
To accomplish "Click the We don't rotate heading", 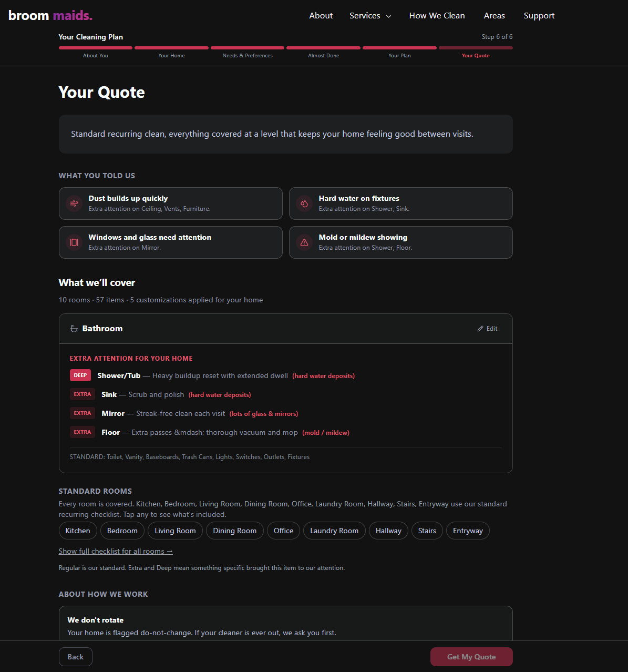I will click(96, 620).
